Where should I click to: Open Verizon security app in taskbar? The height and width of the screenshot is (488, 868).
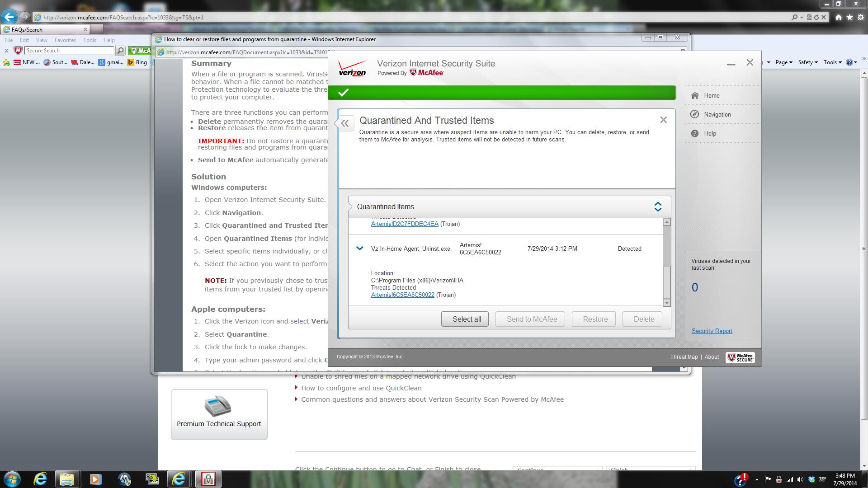coord(208,479)
